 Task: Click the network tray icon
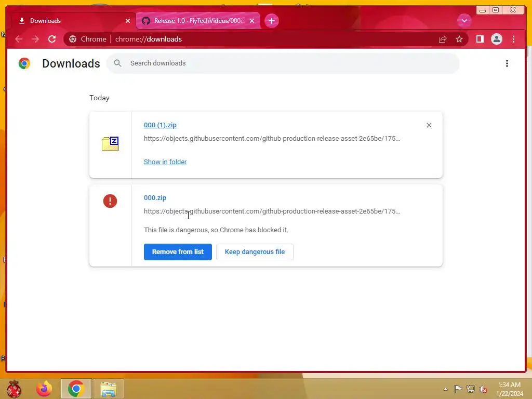(x=471, y=389)
